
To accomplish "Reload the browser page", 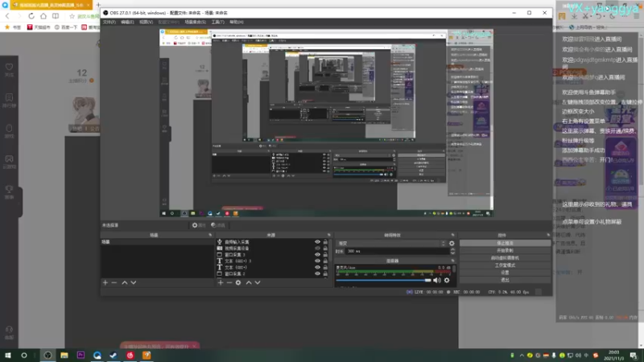I will (31, 16).
